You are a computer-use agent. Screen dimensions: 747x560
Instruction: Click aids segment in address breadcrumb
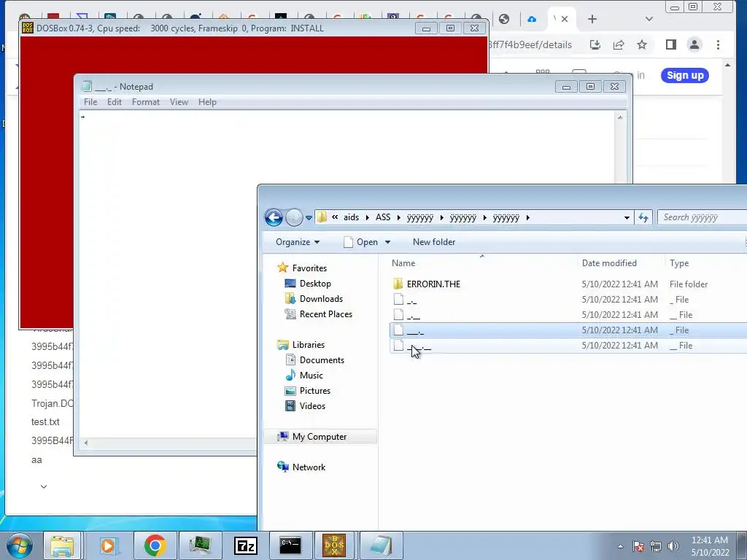point(351,217)
